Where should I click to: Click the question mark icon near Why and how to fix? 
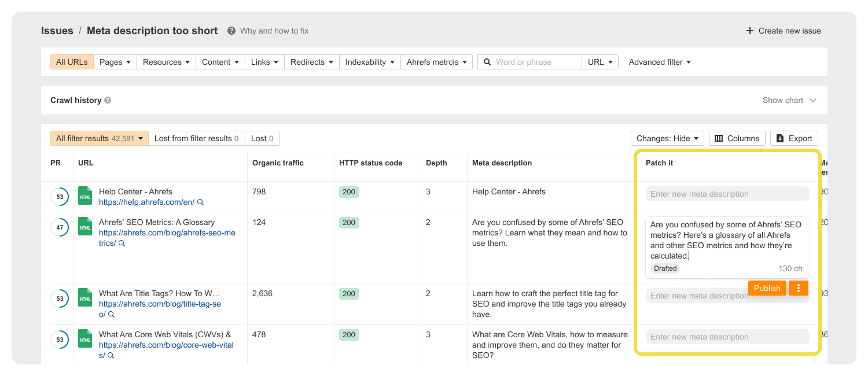coord(231,31)
